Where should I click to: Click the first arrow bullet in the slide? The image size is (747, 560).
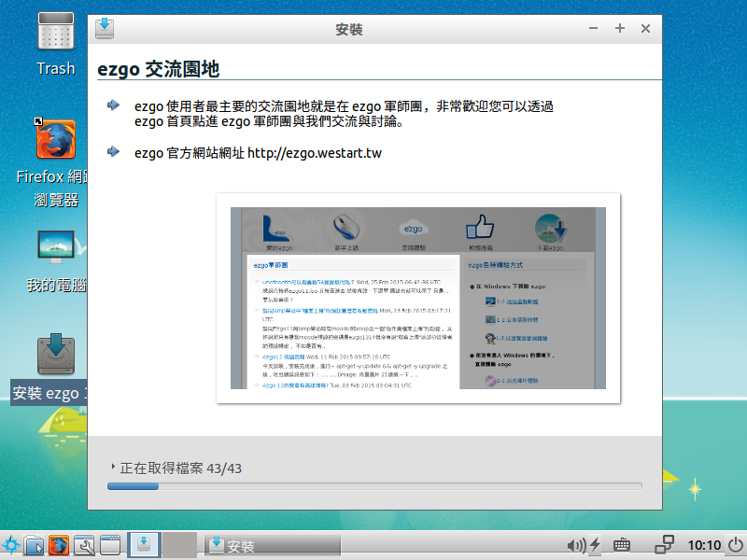113,105
